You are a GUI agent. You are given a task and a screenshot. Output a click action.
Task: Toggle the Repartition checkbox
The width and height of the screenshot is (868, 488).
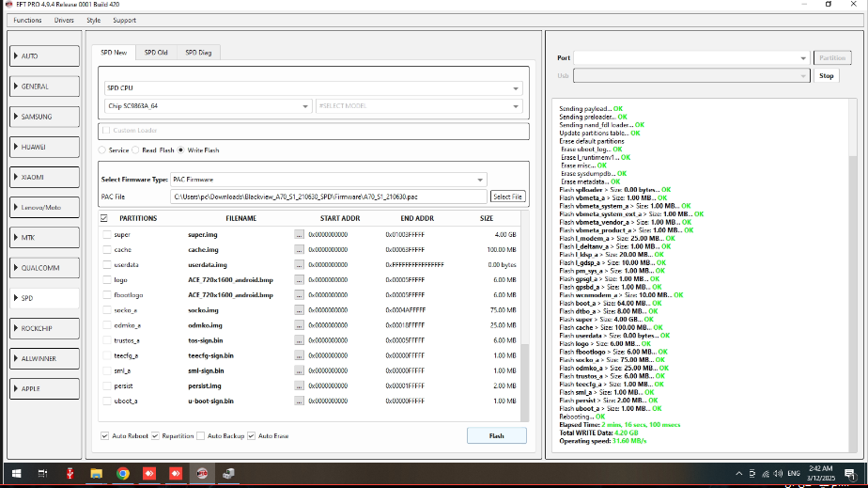[156, 436]
